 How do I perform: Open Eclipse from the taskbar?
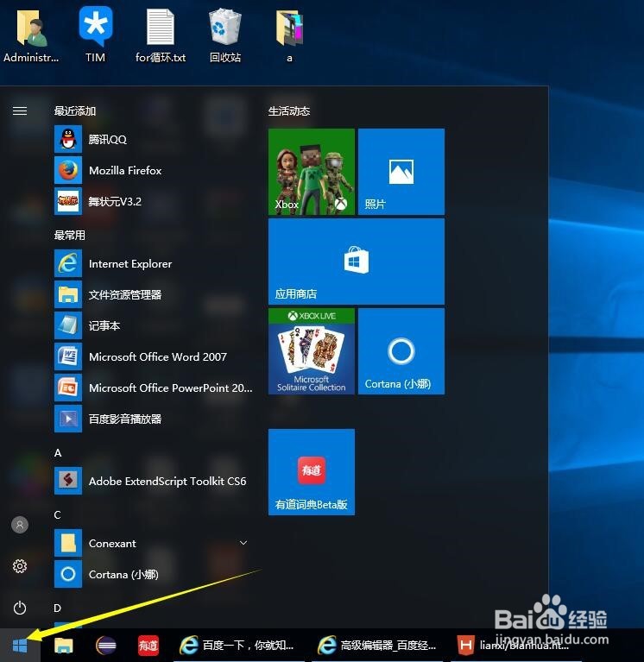(105, 645)
